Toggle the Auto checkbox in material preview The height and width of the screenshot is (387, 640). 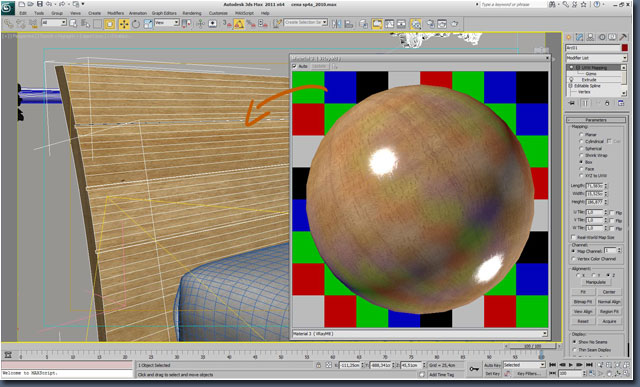tap(295, 66)
